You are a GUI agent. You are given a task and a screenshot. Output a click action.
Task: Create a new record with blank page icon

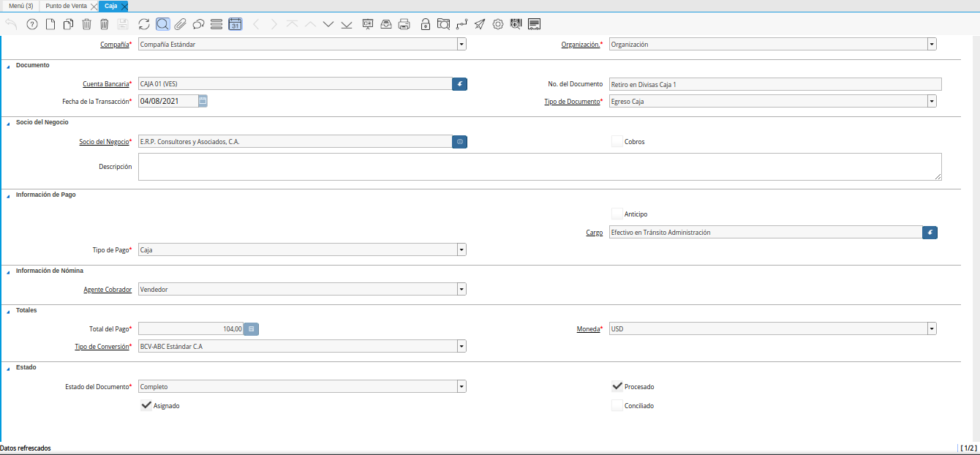point(50,24)
